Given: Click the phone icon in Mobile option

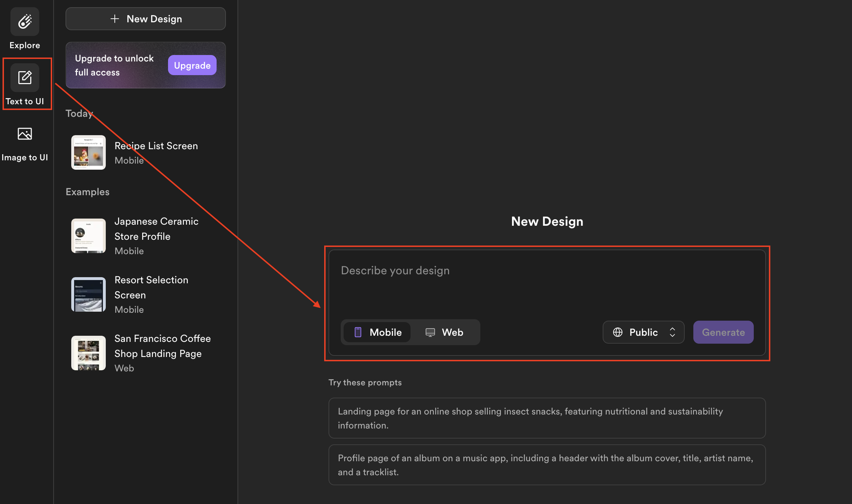Looking at the screenshot, I should coord(358,332).
